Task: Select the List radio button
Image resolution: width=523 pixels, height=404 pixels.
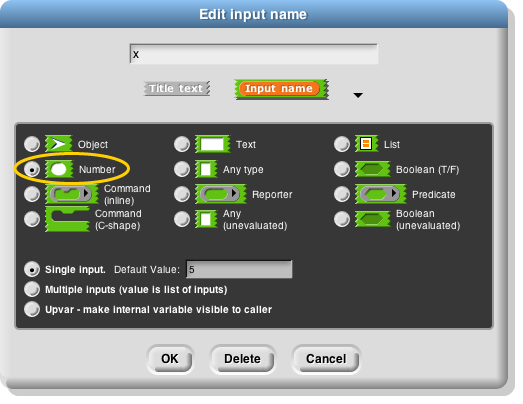Action: 342,144
